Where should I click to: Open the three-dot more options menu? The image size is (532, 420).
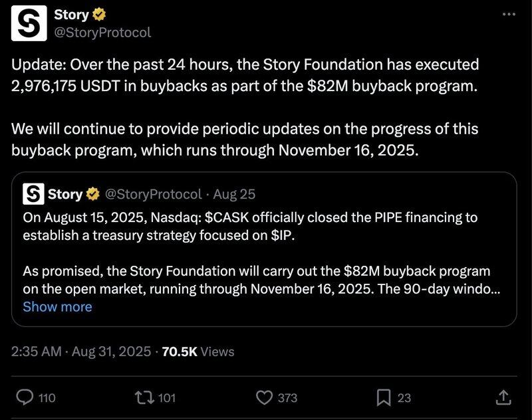pyautogui.click(x=509, y=14)
